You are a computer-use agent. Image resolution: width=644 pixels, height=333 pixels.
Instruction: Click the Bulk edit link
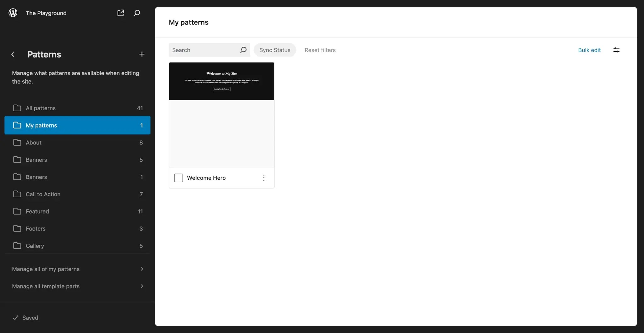[589, 50]
